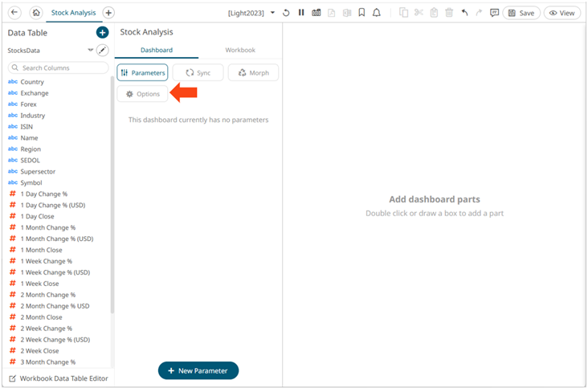Go back with the top-left arrow button
This screenshot has height=388, width=588.
tap(14, 12)
